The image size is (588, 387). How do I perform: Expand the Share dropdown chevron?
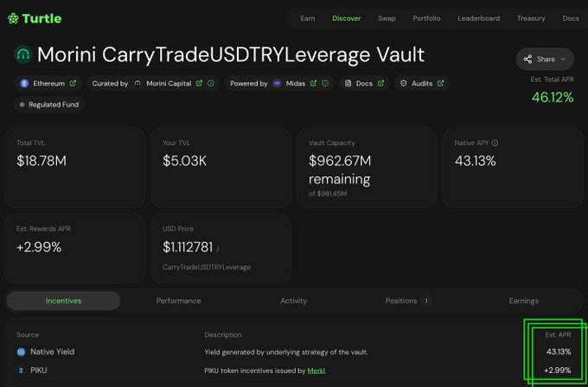pos(563,60)
